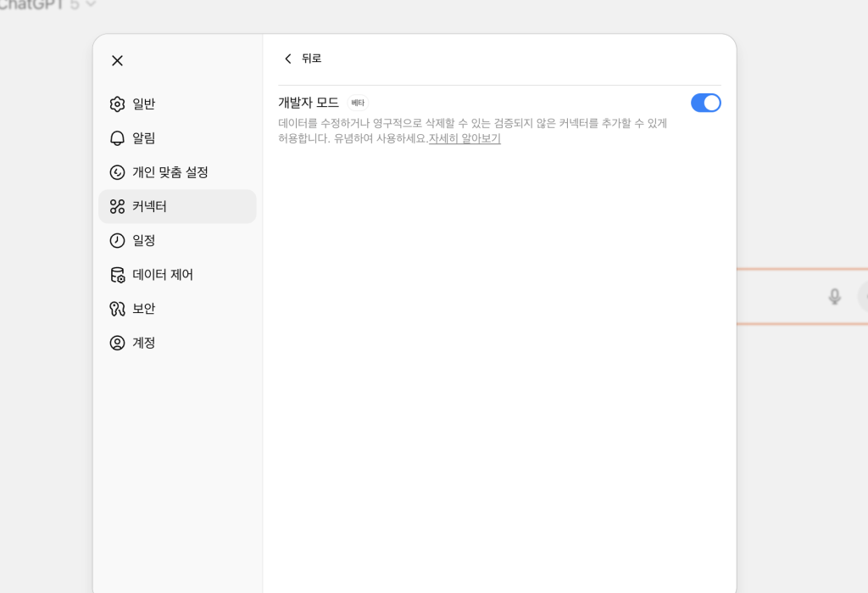Select the 개인 맞춤 설정 icon
The height and width of the screenshot is (593, 868).
point(117,172)
